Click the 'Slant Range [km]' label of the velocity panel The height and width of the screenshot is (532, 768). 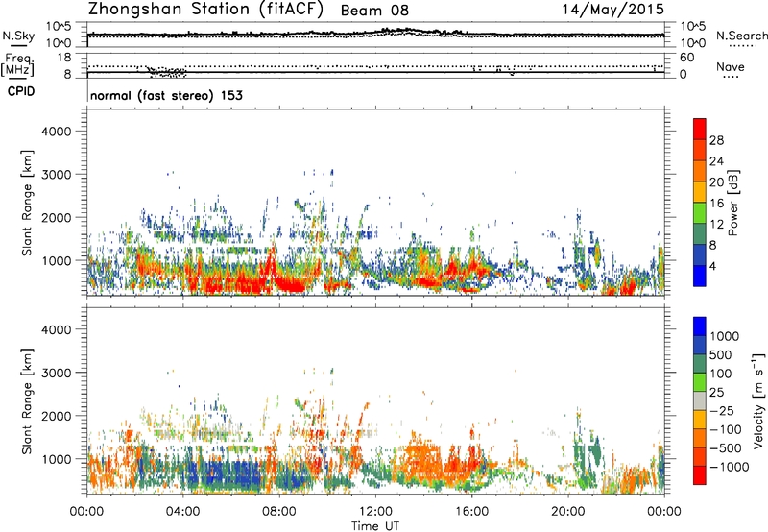(27, 400)
